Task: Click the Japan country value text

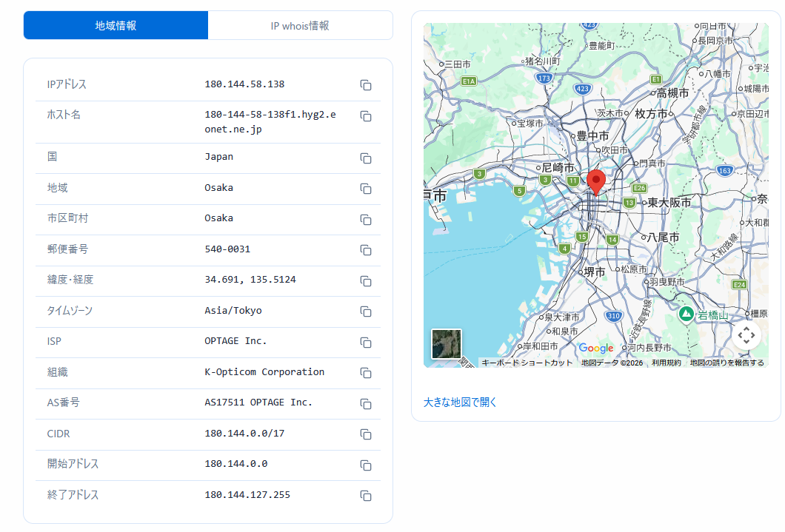Action: pyautogui.click(x=218, y=157)
